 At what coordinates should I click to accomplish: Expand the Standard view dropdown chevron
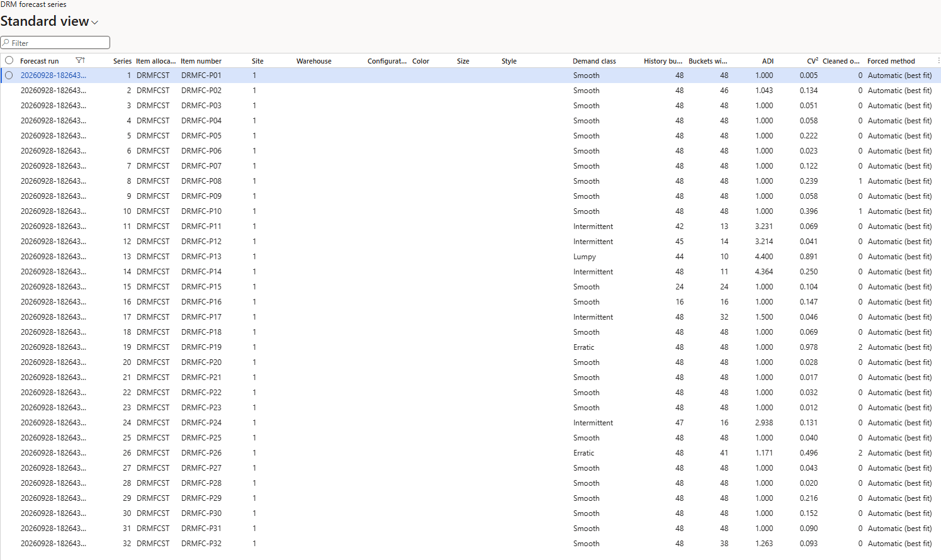(95, 23)
